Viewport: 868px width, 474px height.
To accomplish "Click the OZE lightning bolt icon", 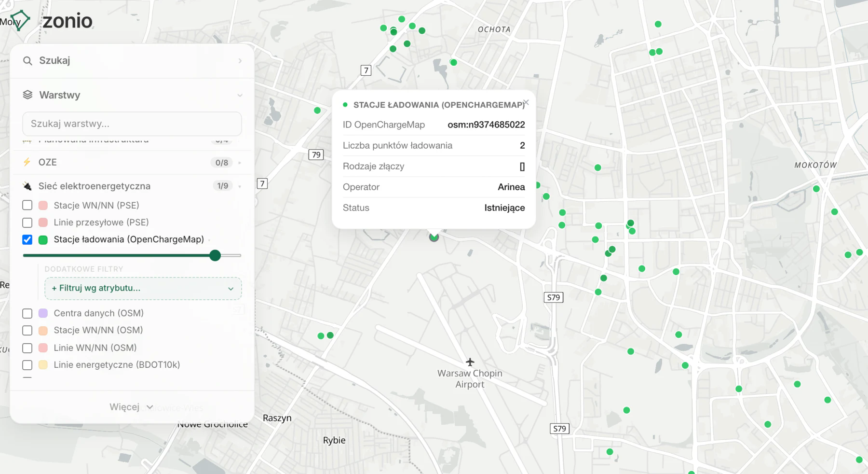I will pyautogui.click(x=27, y=162).
